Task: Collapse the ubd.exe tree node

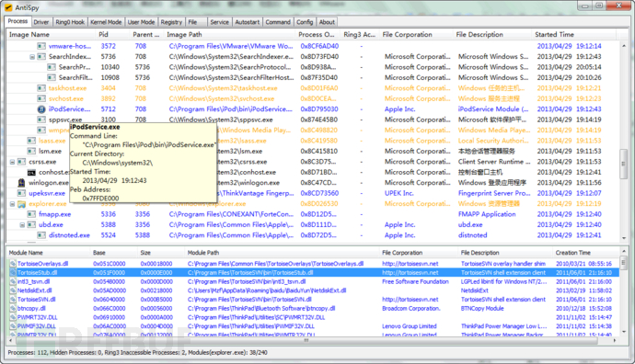Action: click(x=22, y=225)
